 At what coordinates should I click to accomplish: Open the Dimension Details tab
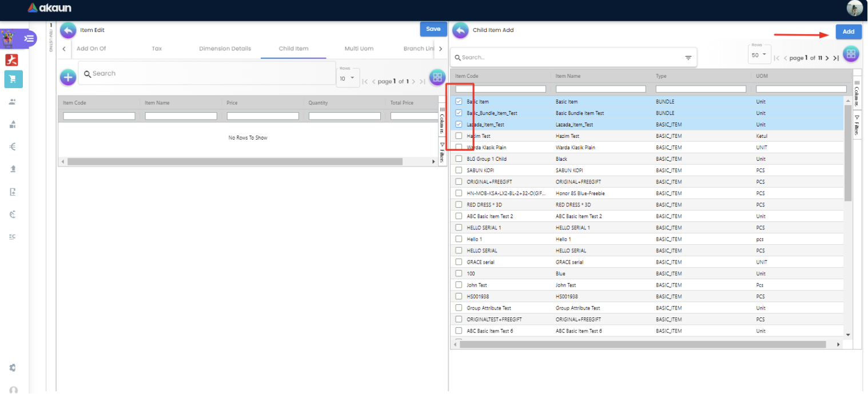click(x=225, y=49)
